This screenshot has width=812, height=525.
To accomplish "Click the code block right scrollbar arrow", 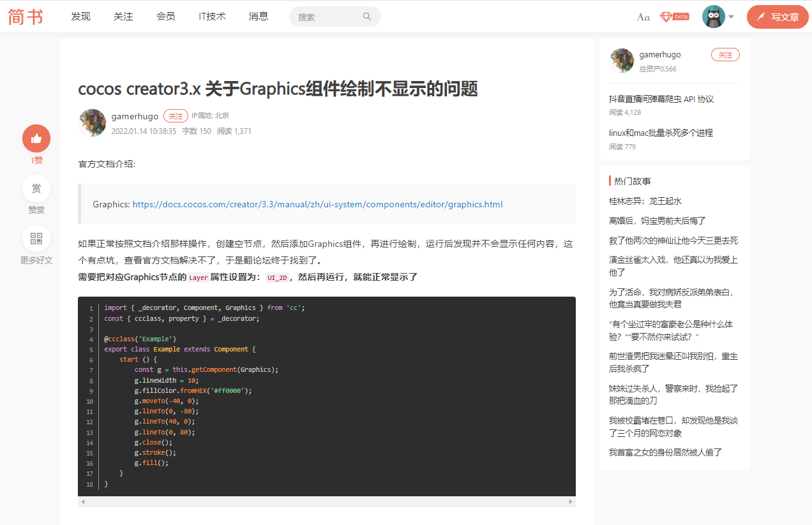I will click(x=569, y=502).
